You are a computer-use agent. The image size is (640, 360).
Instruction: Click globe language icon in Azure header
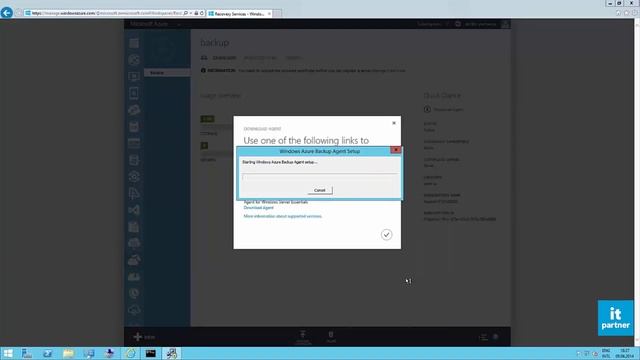tap(458, 24)
